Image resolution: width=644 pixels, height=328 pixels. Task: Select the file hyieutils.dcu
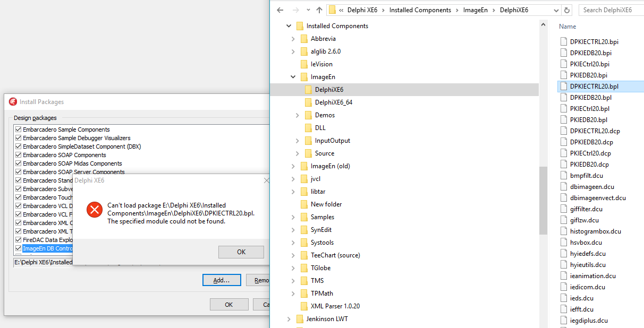click(588, 264)
